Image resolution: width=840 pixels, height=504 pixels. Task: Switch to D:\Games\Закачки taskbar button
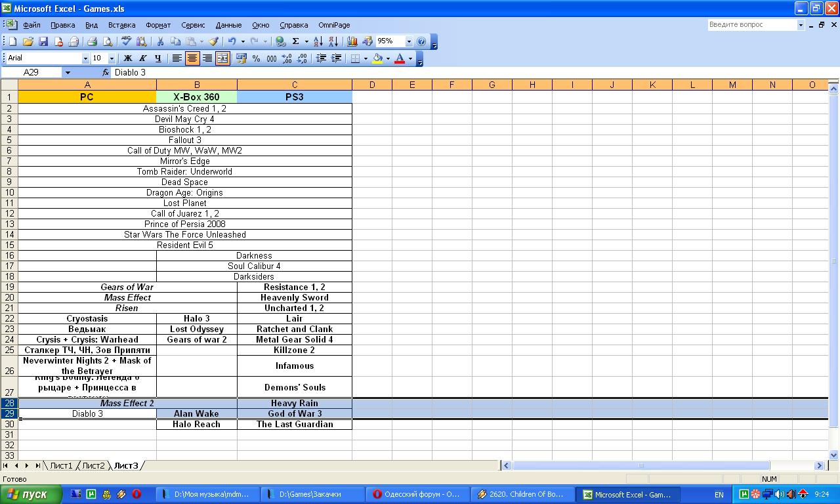[312, 494]
